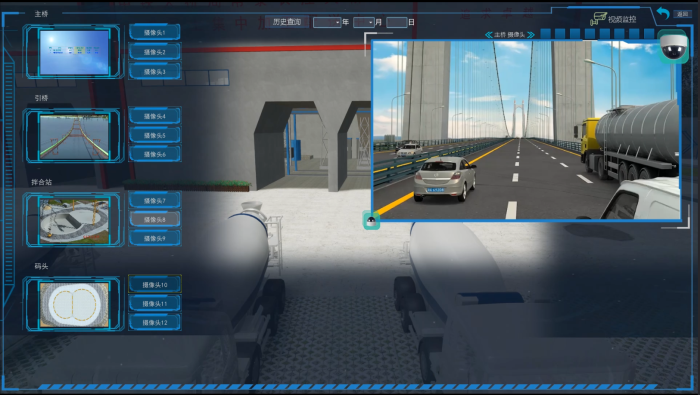Screen dimensions: 700x395
Task: Click the small dome camera icon at the video frame's bottom-left corner
Action: point(371,220)
